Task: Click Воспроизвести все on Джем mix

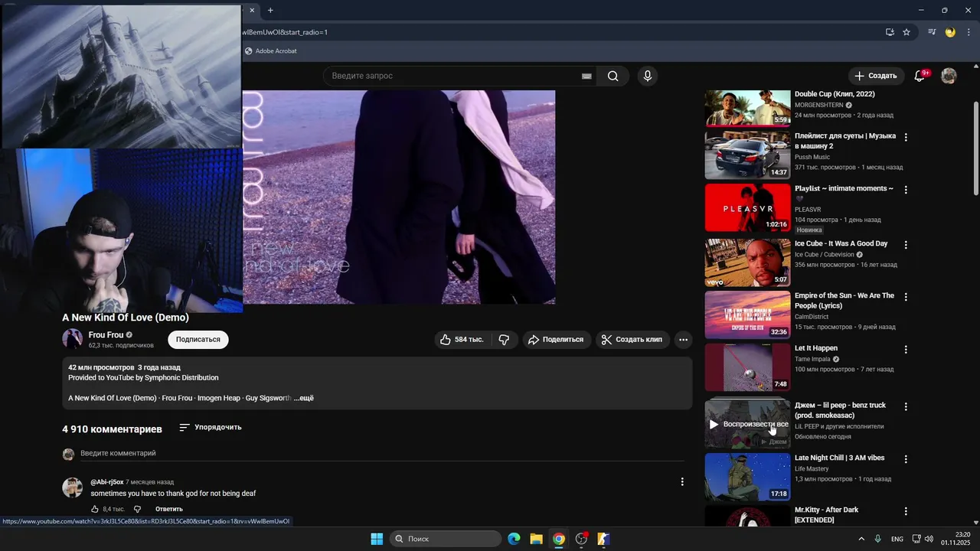Action: (x=748, y=424)
